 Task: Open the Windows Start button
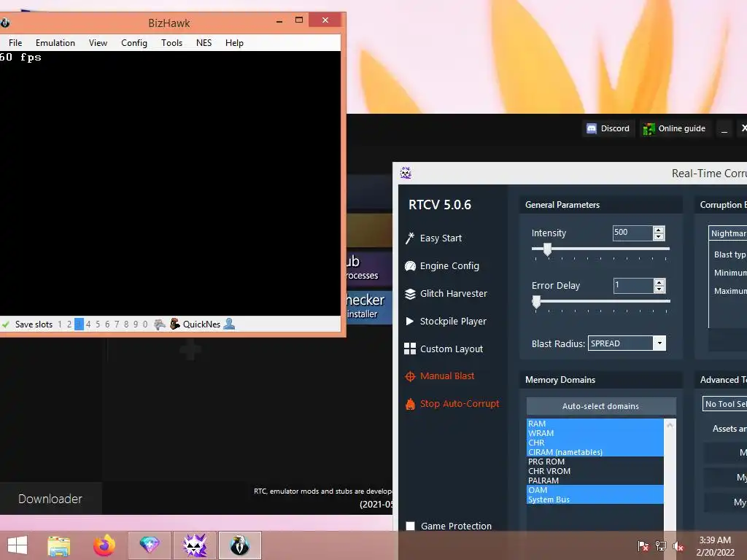pos(18,545)
